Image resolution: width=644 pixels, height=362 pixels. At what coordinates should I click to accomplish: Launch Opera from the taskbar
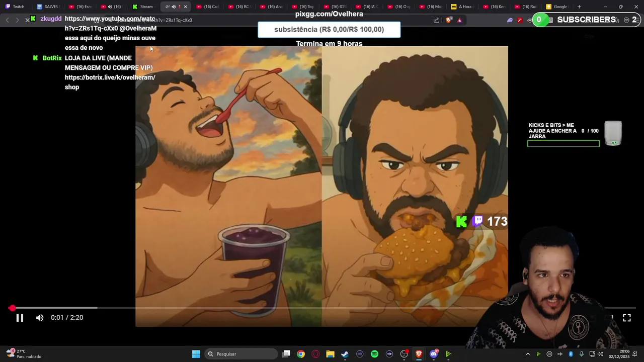click(x=315, y=354)
